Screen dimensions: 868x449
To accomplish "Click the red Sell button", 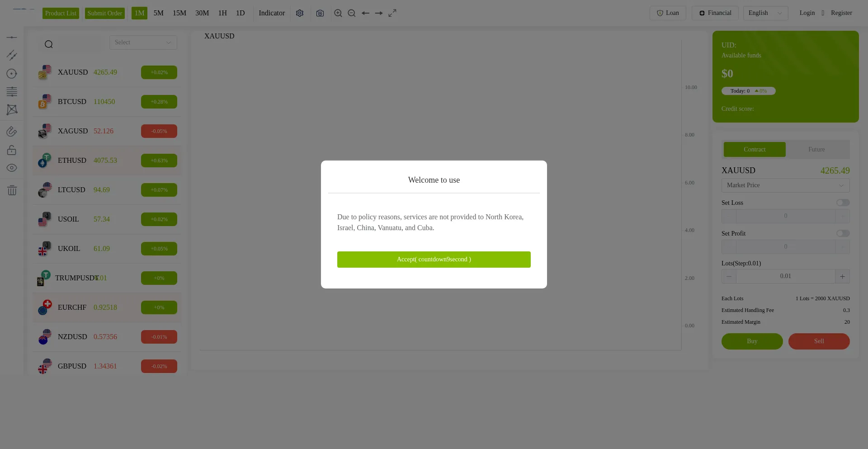I will click(x=819, y=341).
